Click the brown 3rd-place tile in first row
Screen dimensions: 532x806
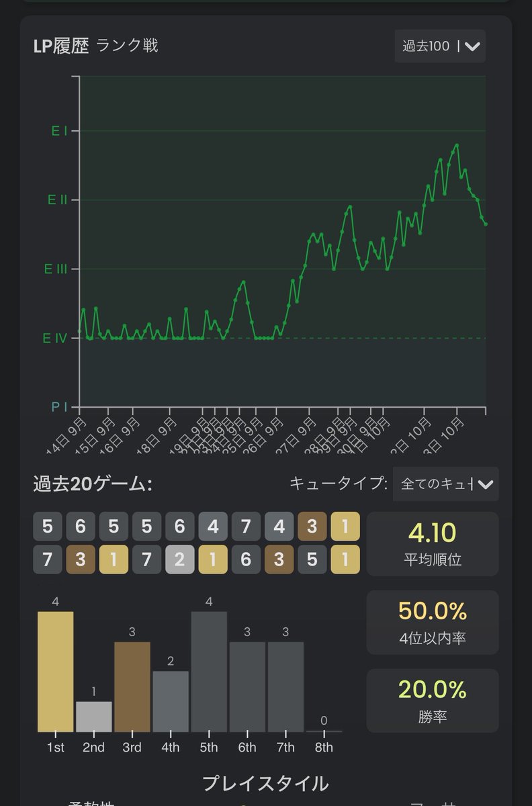pyautogui.click(x=312, y=527)
